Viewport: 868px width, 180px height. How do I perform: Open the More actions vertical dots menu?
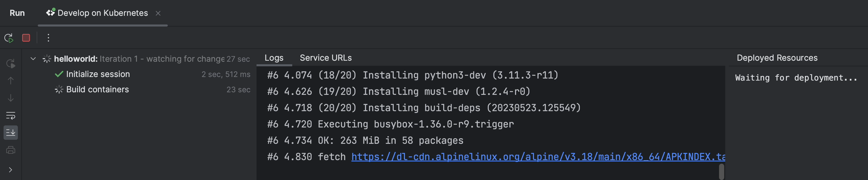coord(48,38)
